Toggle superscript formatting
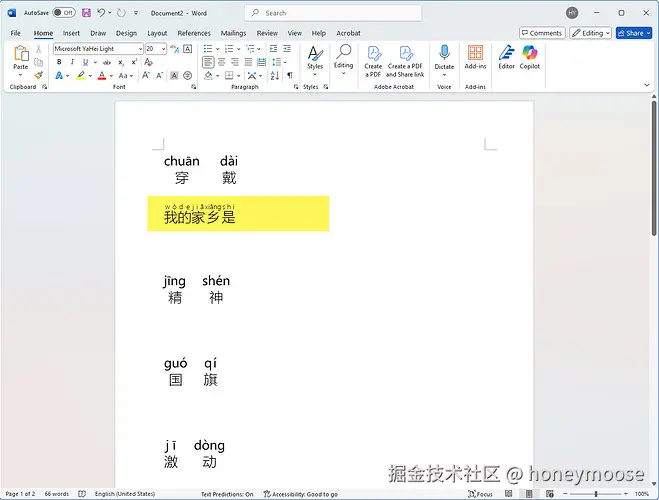The image size is (659, 500). click(x=134, y=62)
